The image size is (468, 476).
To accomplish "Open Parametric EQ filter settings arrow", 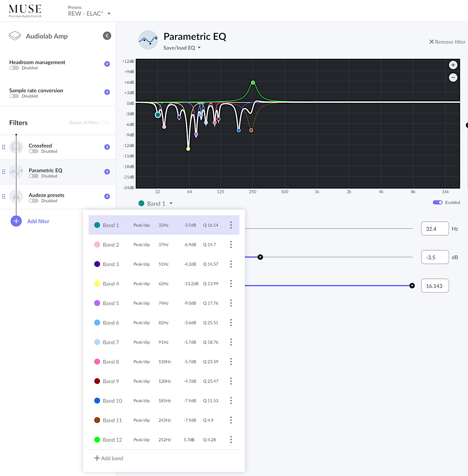I will [x=107, y=172].
